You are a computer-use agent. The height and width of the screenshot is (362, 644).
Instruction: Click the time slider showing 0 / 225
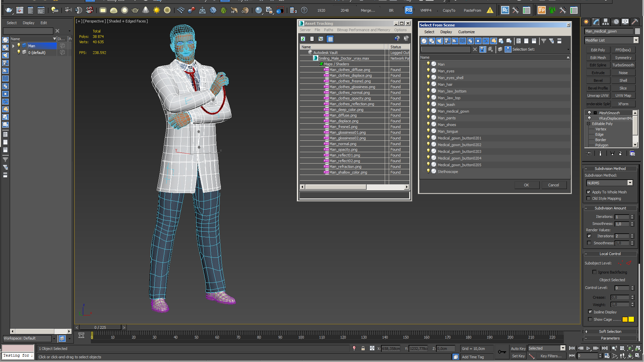tap(100, 327)
